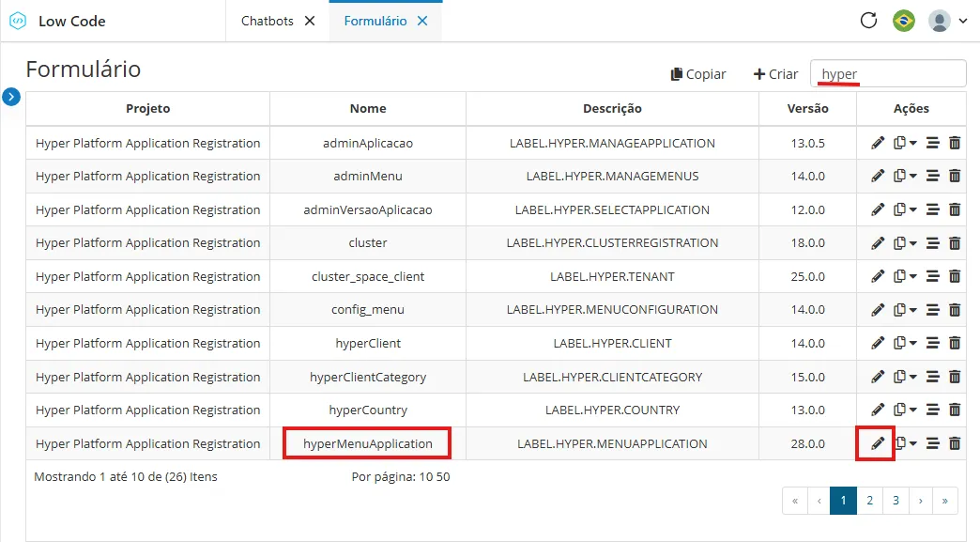Go to next page arrow
The width and height of the screenshot is (980, 542).
coord(921,500)
